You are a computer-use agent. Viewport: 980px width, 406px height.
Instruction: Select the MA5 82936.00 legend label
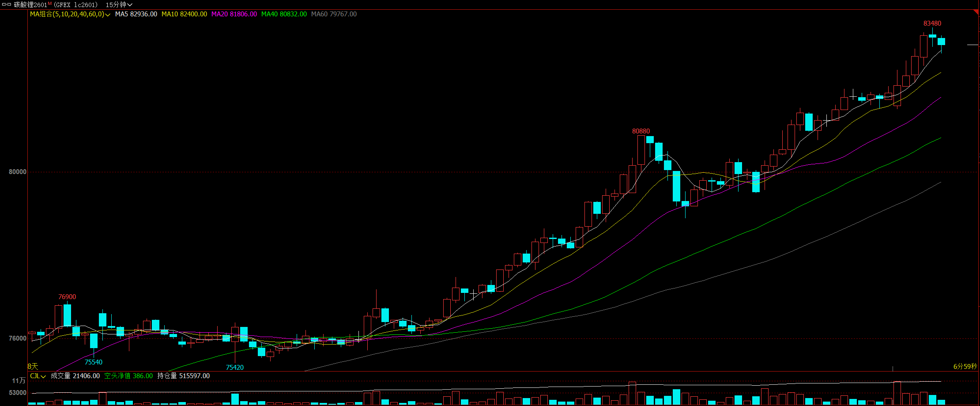tap(136, 14)
